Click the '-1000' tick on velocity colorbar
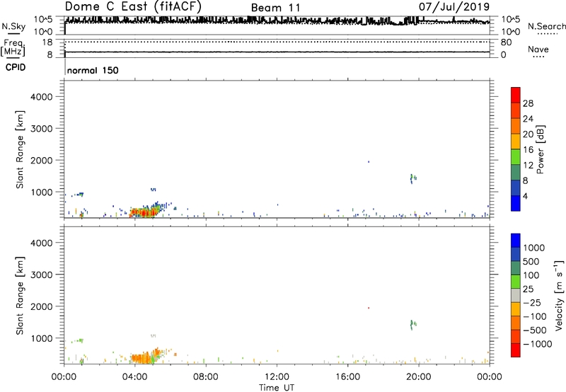This screenshot has width=566, height=392. [x=537, y=344]
